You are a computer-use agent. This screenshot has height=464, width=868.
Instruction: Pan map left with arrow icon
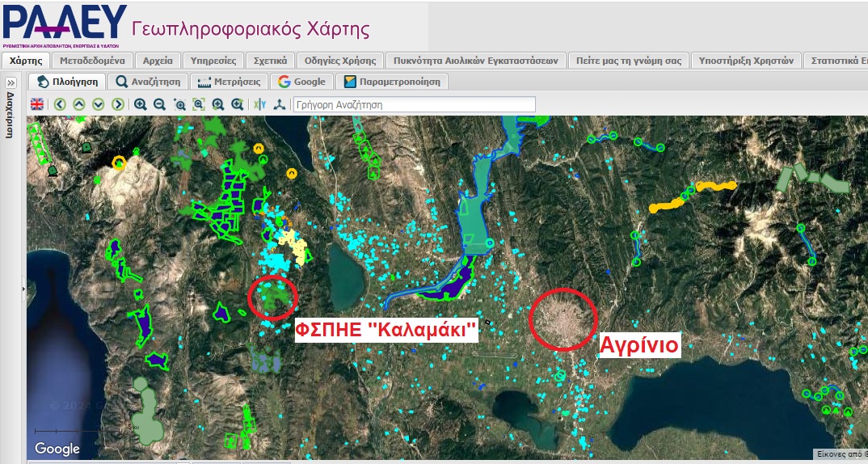pos(60,104)
